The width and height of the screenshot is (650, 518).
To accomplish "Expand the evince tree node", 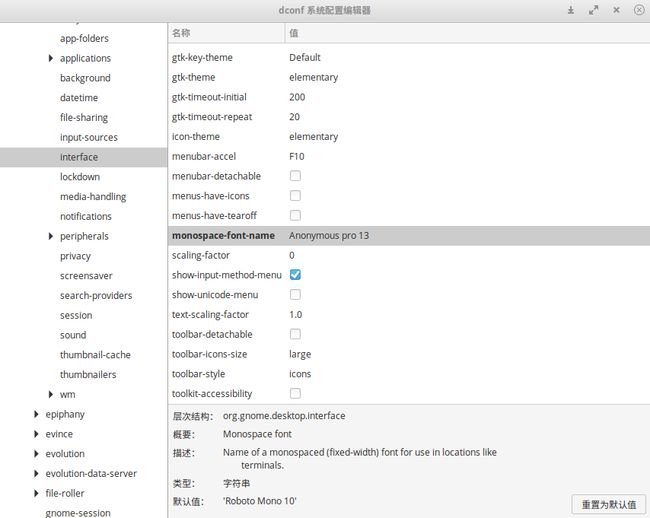I will tap(36, 434).
